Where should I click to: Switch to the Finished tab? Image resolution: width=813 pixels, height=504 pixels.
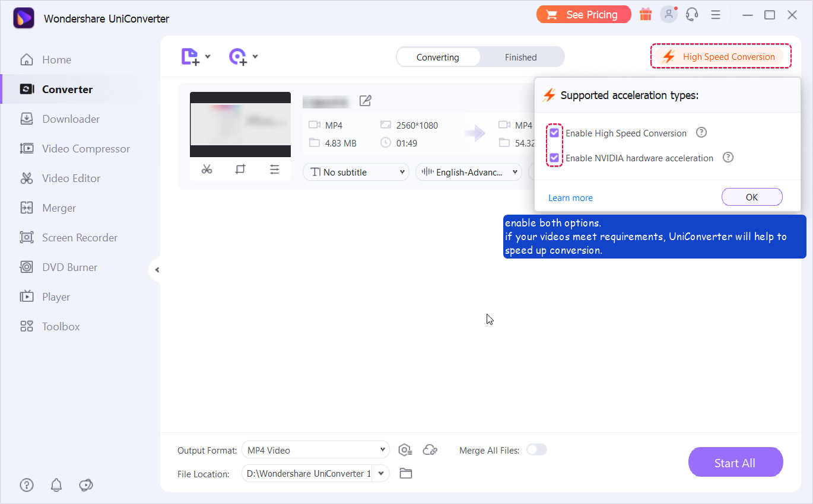(520, 57)
